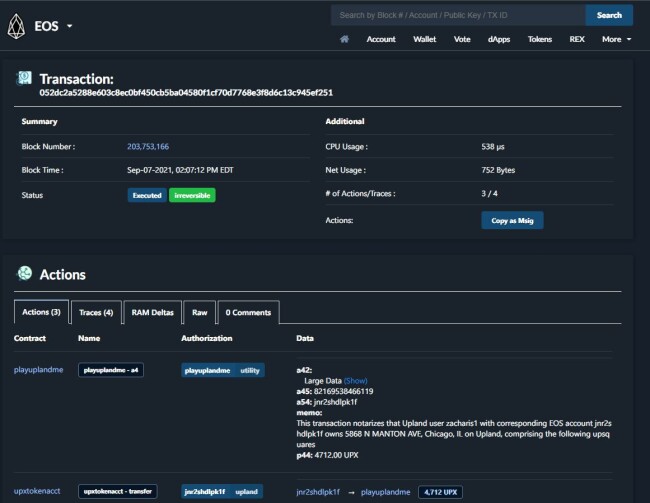Click the Actions section globe icon

[x=24, y=273]
